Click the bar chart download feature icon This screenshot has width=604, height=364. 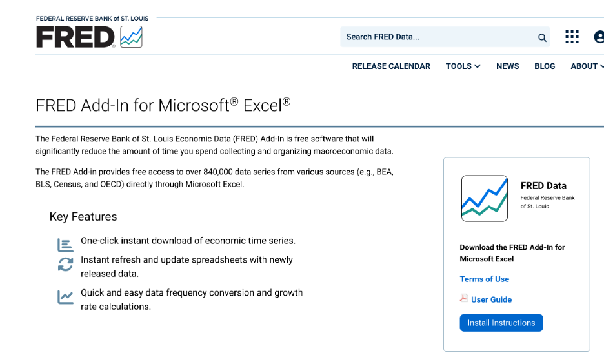click(65, 245)
